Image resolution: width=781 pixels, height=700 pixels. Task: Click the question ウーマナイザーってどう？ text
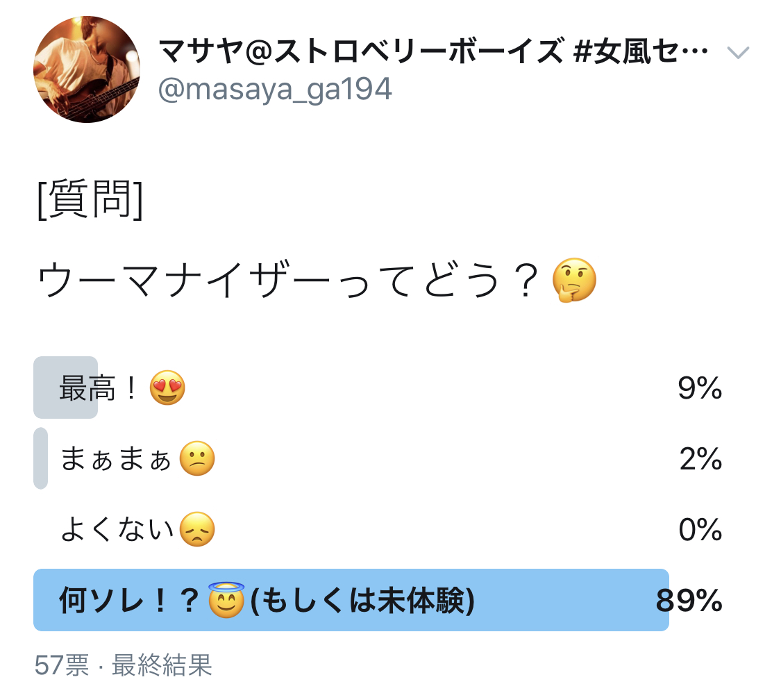coord(288,281)
